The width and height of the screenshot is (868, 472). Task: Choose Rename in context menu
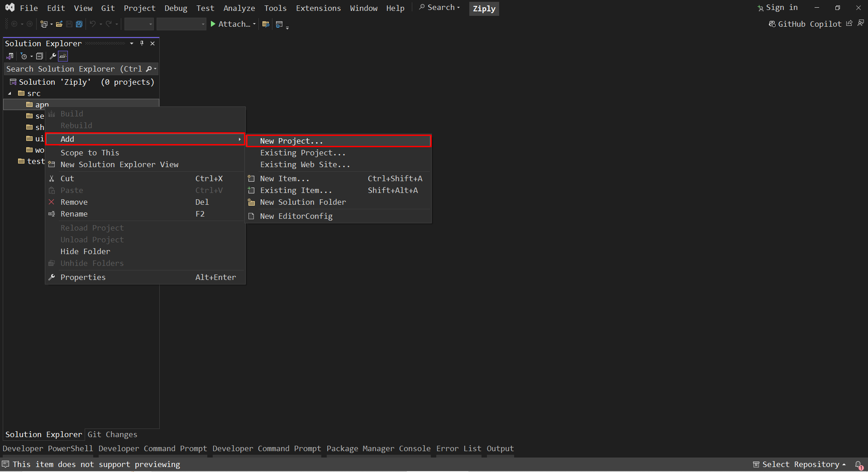[145, 214]
